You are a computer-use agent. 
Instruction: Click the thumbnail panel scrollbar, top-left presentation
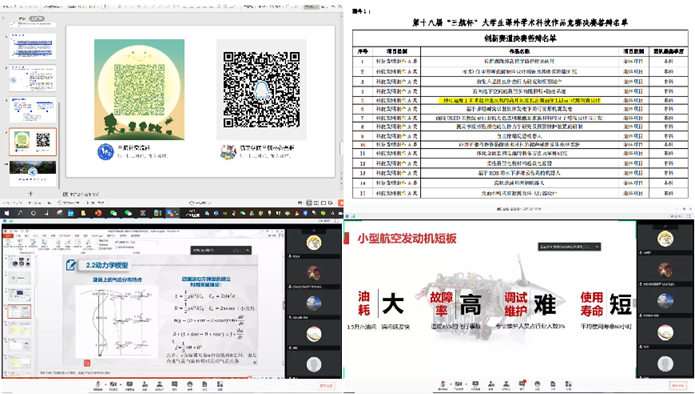pos(59,146)
